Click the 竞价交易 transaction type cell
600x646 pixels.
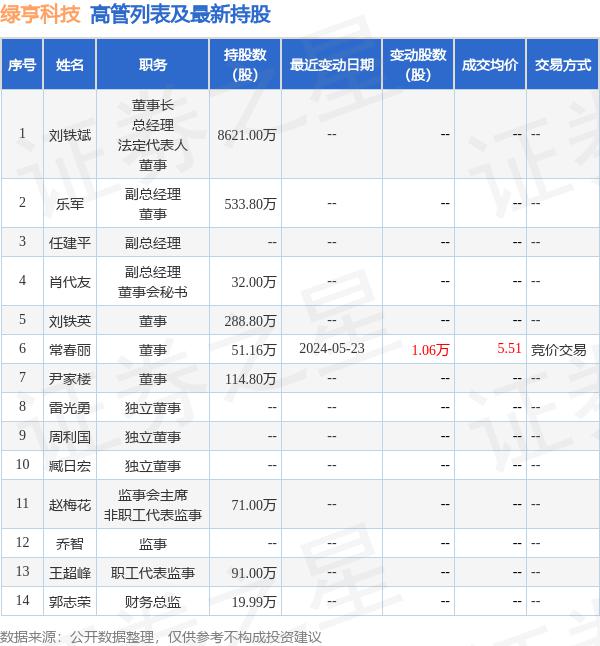559,350
